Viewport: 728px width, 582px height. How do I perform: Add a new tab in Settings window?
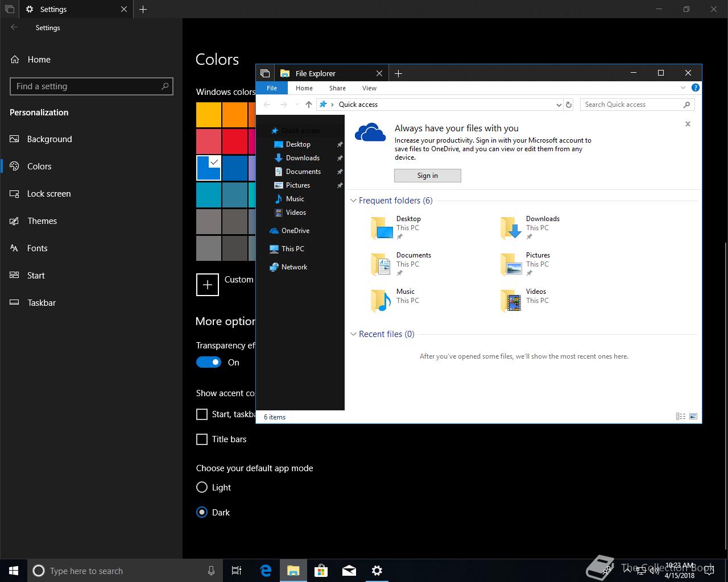[x=143, y=9]
